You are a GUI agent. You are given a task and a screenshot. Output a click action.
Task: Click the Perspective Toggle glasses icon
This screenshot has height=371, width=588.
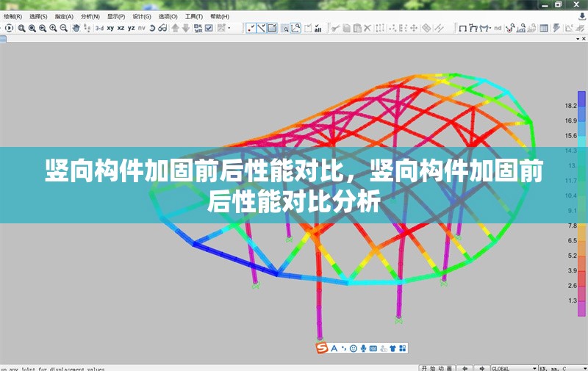click(162, 28)
